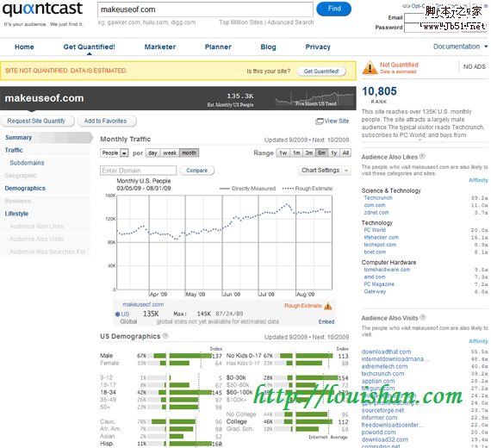This screenshot has height=448, width=491.
Task: Click Request Site Quantify button
Action: pos(37,121)
